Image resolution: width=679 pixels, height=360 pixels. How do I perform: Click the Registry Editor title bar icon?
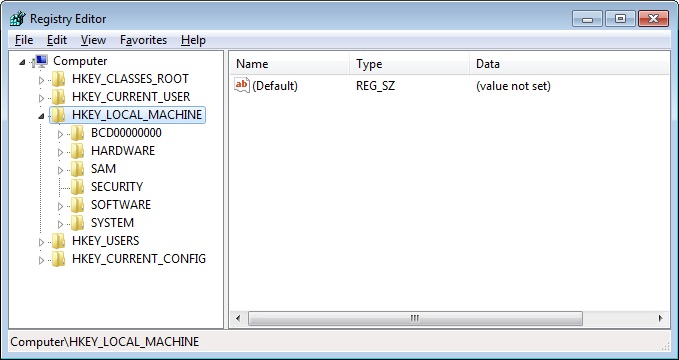tap(18, 19)
